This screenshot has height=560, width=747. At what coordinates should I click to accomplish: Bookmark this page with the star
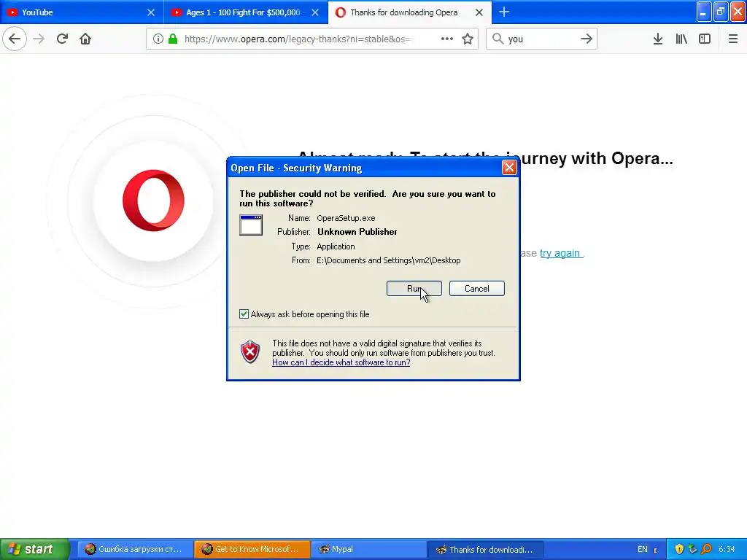pyautogui.click(x=468, y=39)
